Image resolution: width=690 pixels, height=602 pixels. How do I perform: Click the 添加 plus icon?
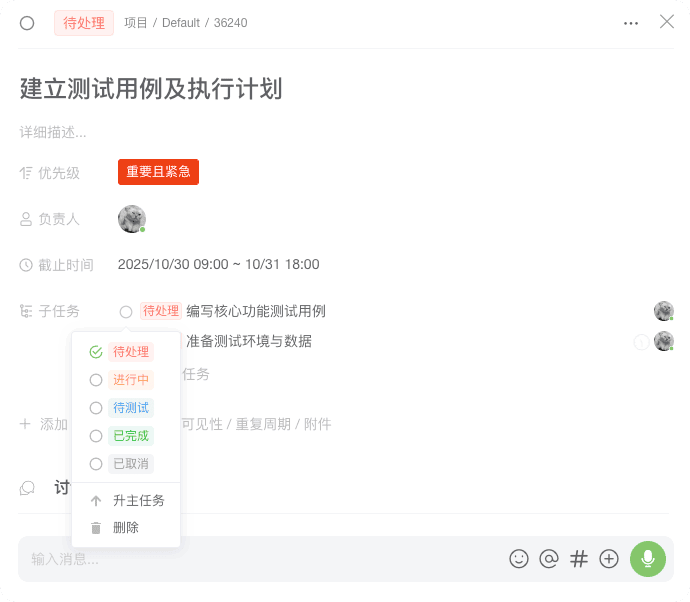tap(25, 424)
